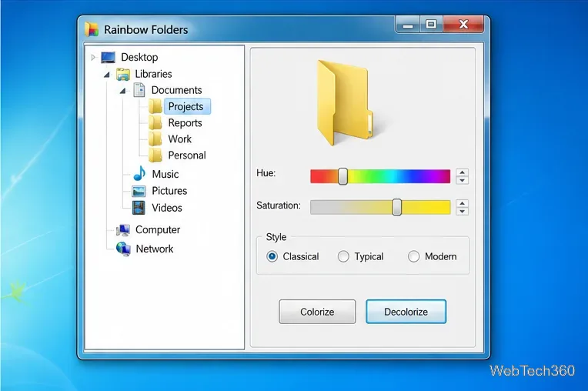
Task: Click the Rainbow Folders app icon in title bar
Action: pyautogui.click(x=92, y=29)
